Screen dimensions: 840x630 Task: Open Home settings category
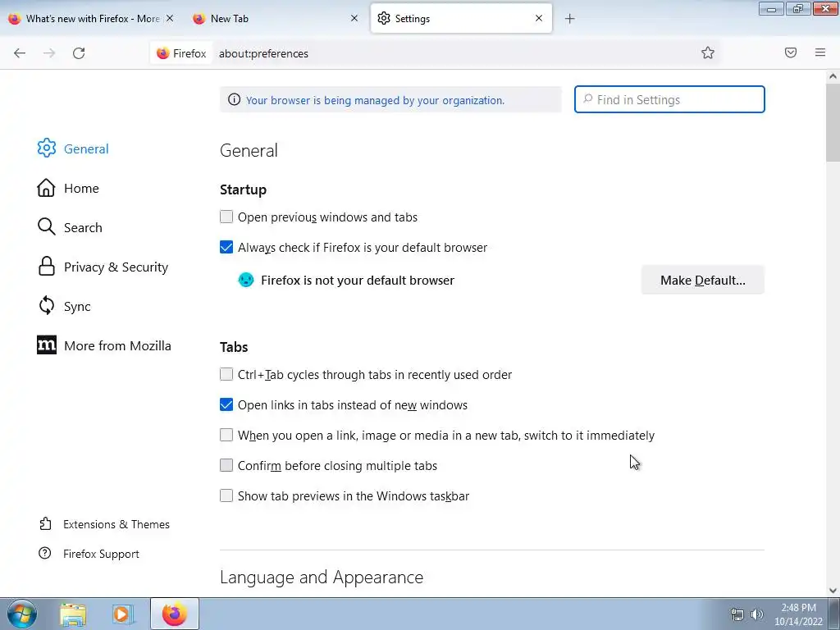tap(81, 188)
